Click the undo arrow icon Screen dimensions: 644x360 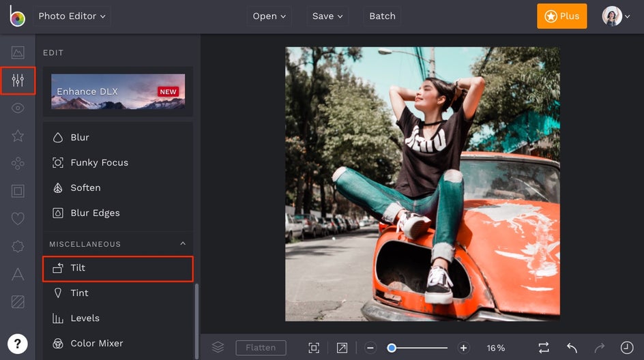(x=572, y=348)
